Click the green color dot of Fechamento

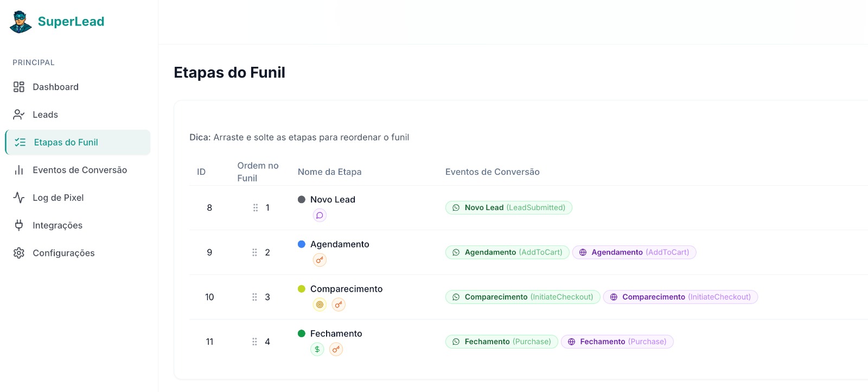302,333
